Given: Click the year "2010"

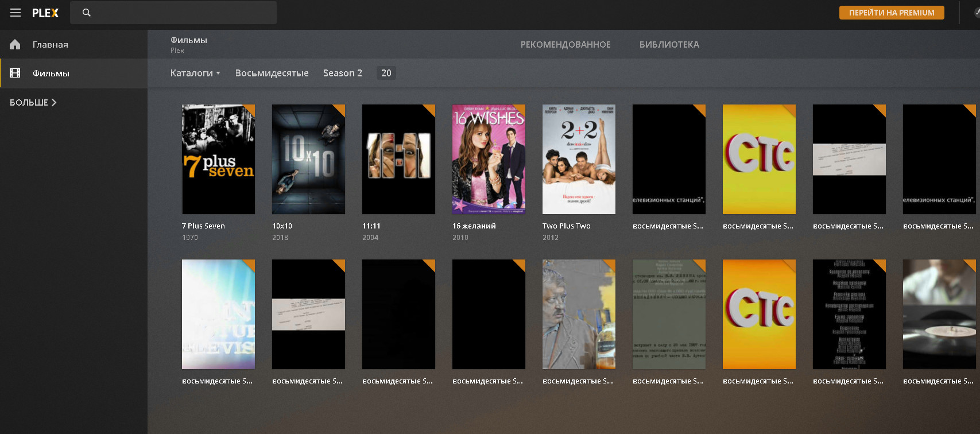Looking at the screenshot, I should [x=460, y=238].
